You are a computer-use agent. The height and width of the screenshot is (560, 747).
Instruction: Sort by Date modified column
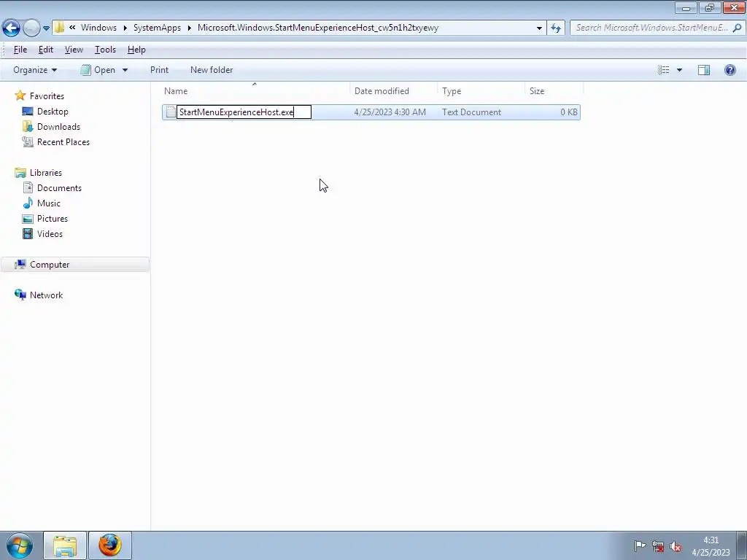393,91
